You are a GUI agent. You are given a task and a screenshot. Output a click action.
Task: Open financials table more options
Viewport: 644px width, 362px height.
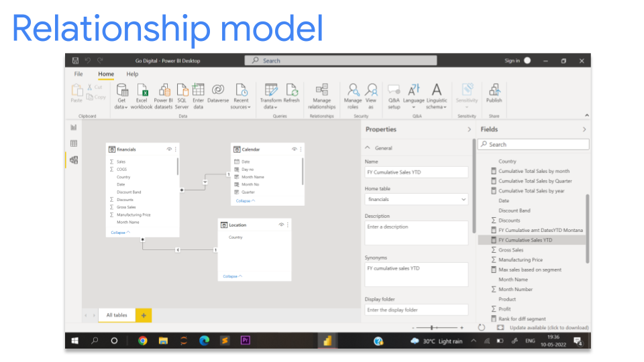pyautogui.click(x=176, y=149)
